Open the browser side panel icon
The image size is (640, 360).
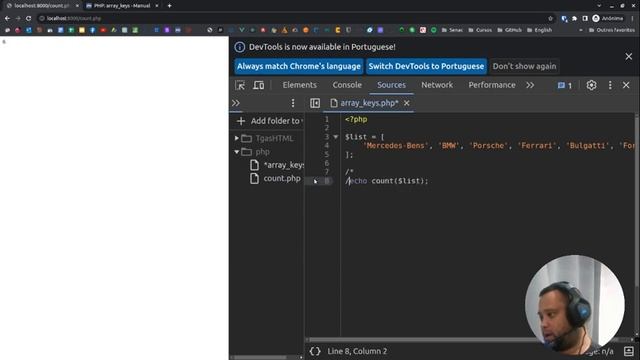584,18
